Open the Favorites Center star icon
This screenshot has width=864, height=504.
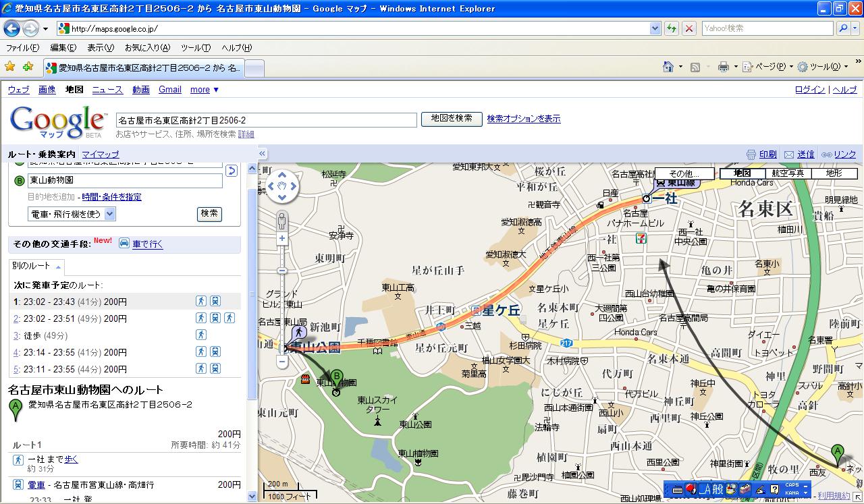(x=10, y=67)
